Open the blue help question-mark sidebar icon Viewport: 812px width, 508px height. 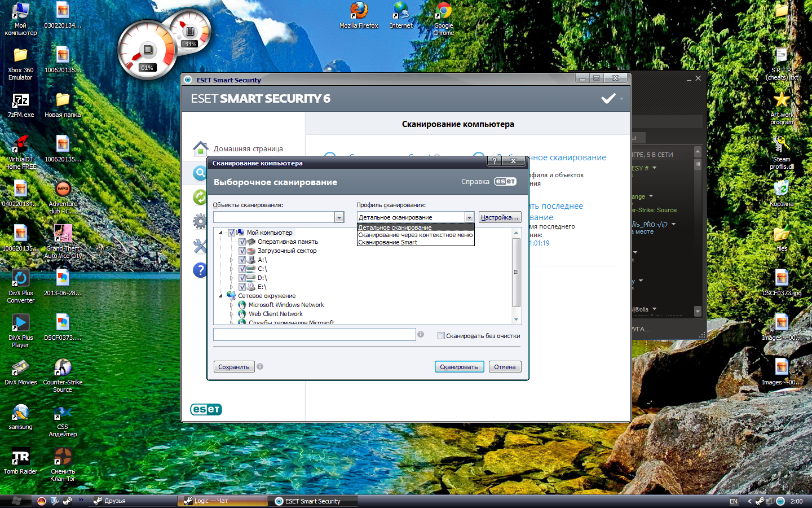pyautogui.click(x=200, y=270)
